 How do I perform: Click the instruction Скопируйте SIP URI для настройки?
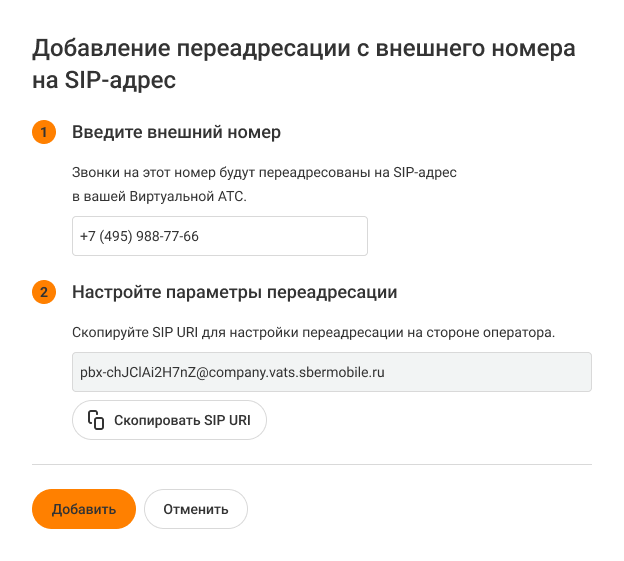tap(313, 331)
